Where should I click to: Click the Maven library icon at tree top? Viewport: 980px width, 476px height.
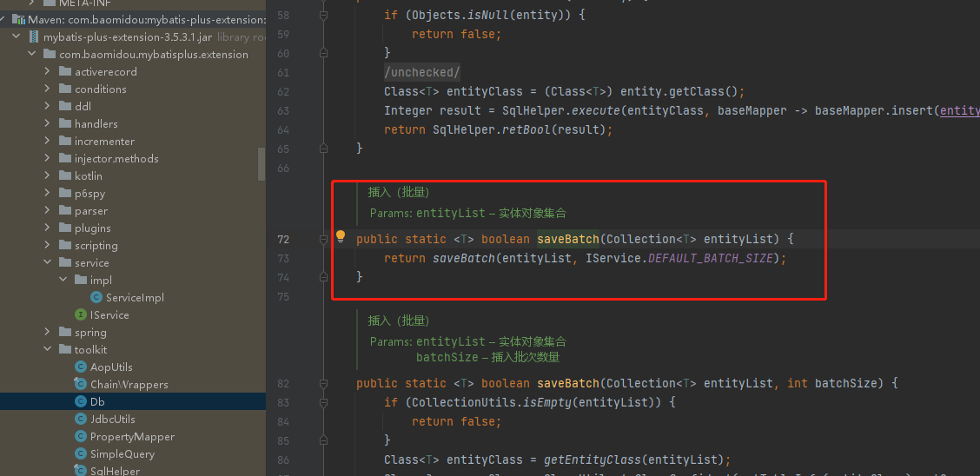[x=18, y=19]
